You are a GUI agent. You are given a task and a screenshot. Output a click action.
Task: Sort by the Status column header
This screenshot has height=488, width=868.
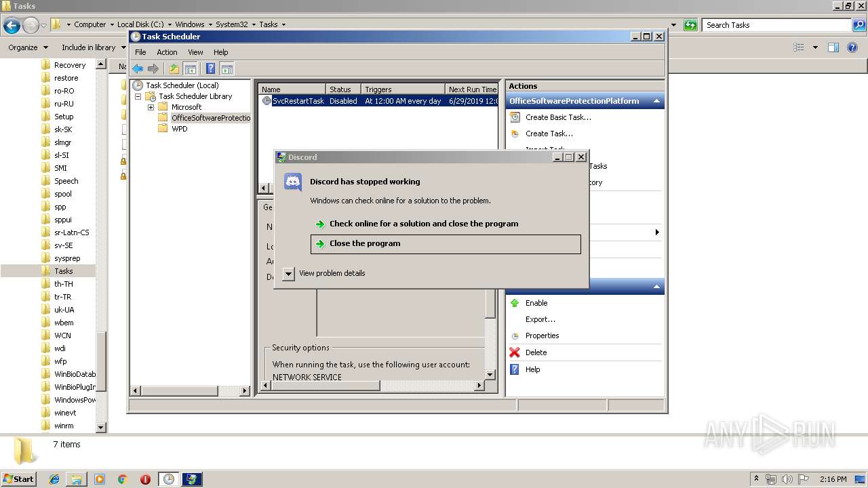coord(343,89)
